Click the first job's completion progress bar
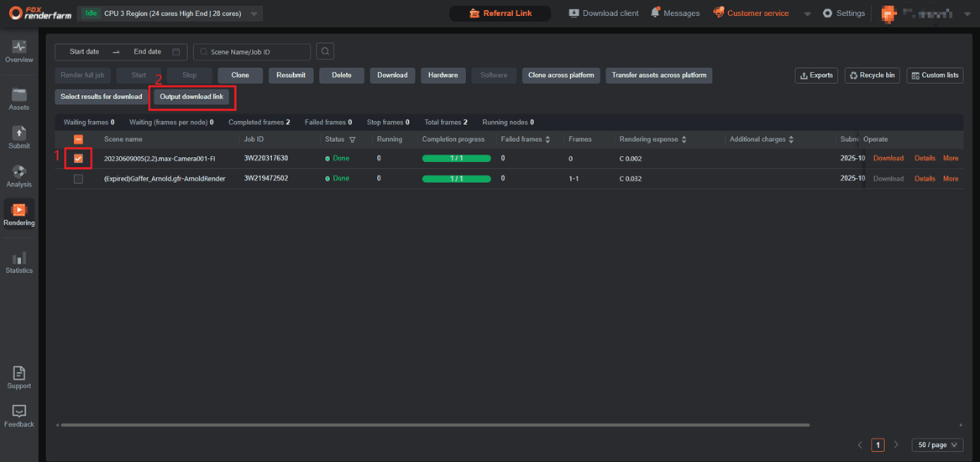The image size is (980, 462). point(456,158)
